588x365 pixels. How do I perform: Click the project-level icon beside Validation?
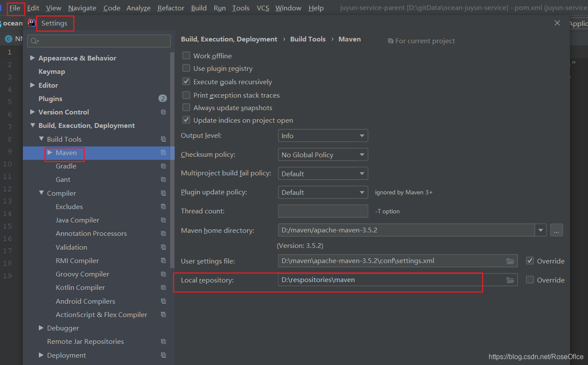163,247
